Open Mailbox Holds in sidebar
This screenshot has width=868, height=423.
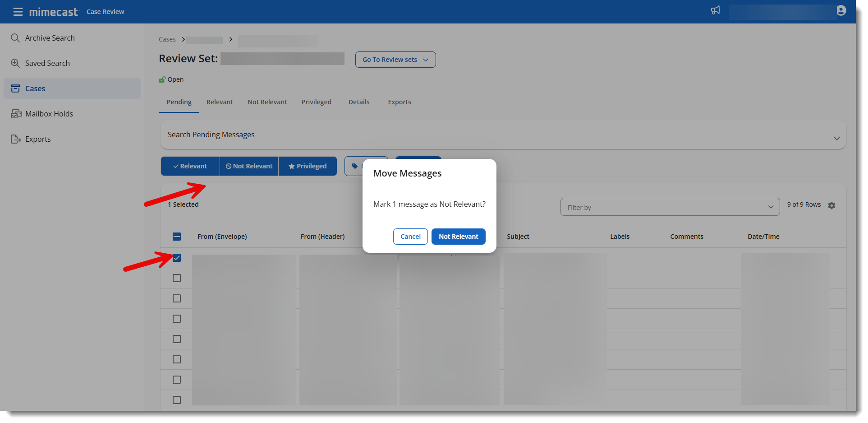click(49, 114)
